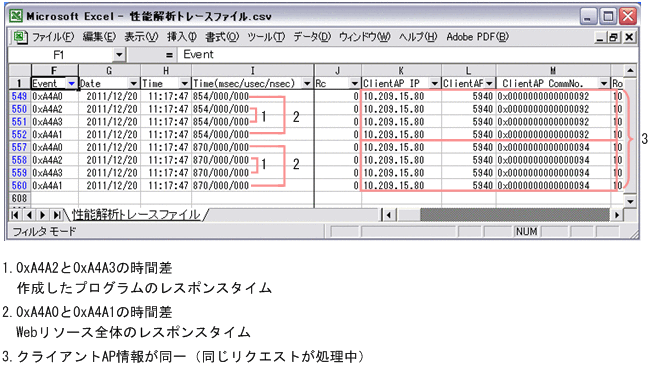The width and height of the screenshot is (651, 368).
Task: Restore the workbook document window
Action: point(614,37)
